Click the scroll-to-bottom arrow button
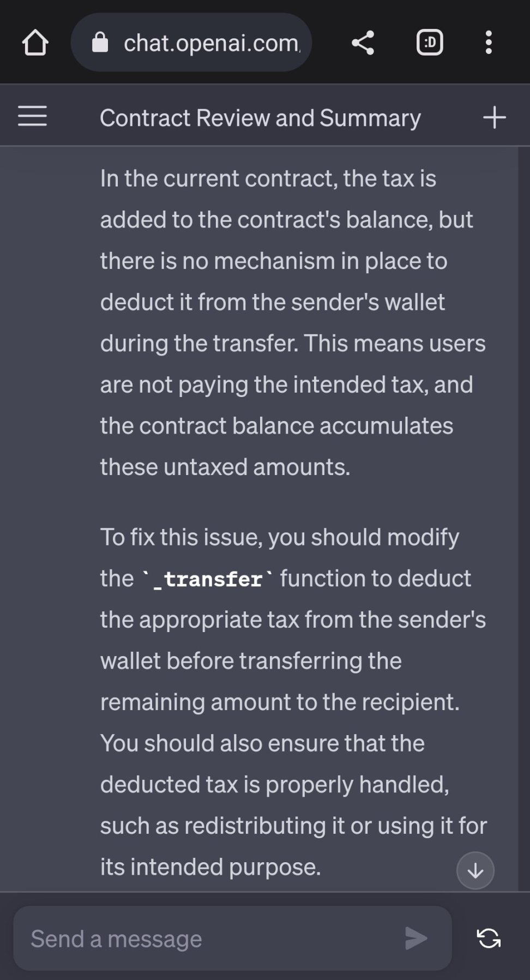This screenshot has width=530, height=980. pos(475,870)
